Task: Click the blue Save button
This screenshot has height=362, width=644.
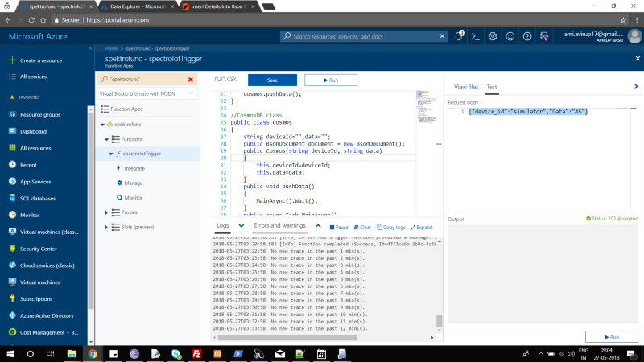Action: (272, 80)
